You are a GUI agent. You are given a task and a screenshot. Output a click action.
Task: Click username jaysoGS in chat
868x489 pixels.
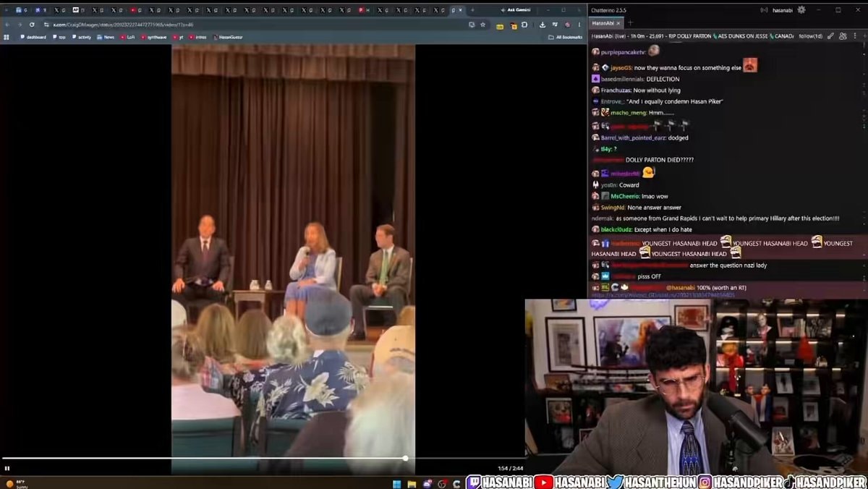click(621, 68)
